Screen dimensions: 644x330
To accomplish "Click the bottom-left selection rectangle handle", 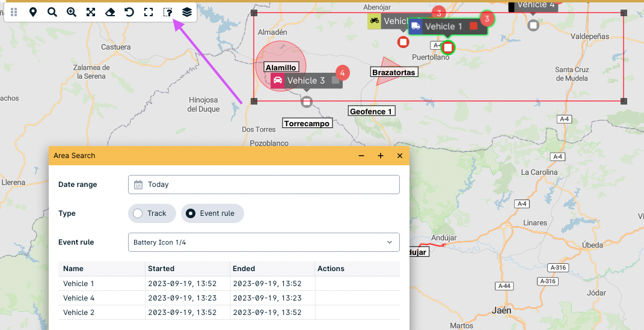I will tap(254, 101).
